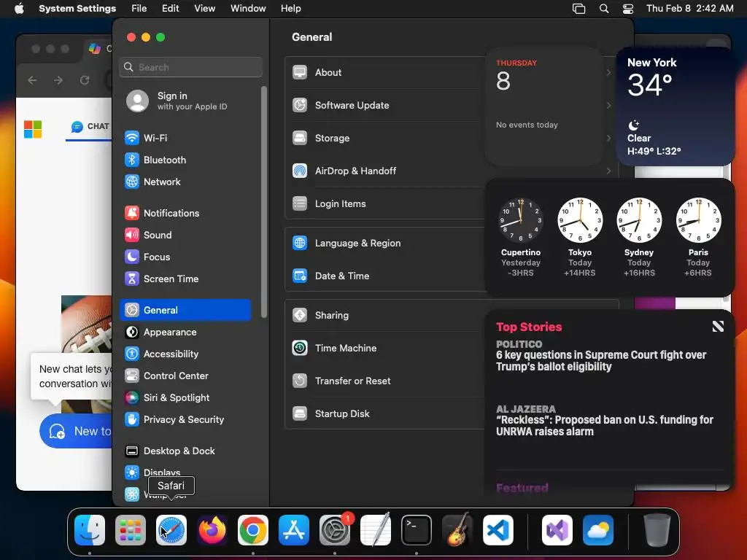The image size is (747, 560).
Task: Select Desktop & Dock in sidebar
Action: 185,451
